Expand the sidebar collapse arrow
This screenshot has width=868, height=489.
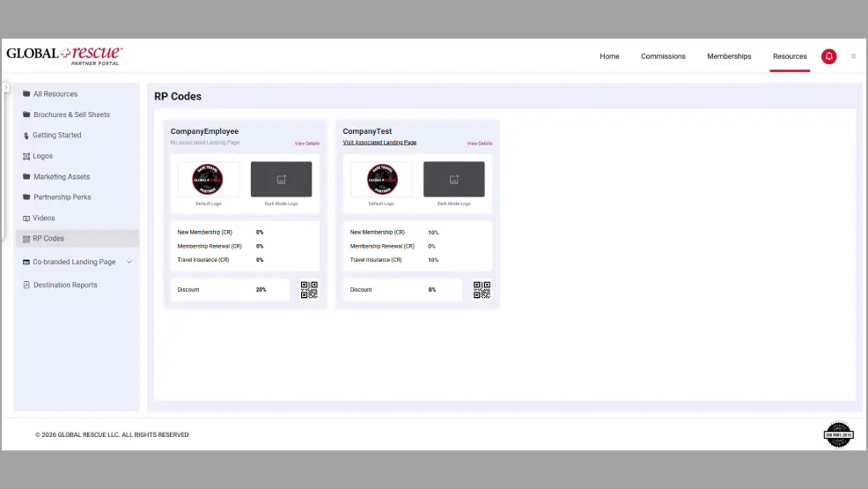click(6, 87)
